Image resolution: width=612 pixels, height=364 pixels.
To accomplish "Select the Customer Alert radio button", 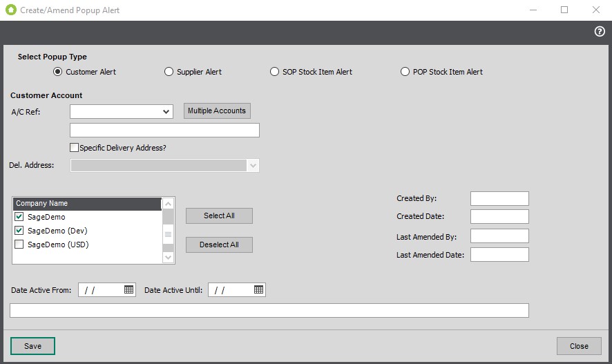I will pos(58,72).
